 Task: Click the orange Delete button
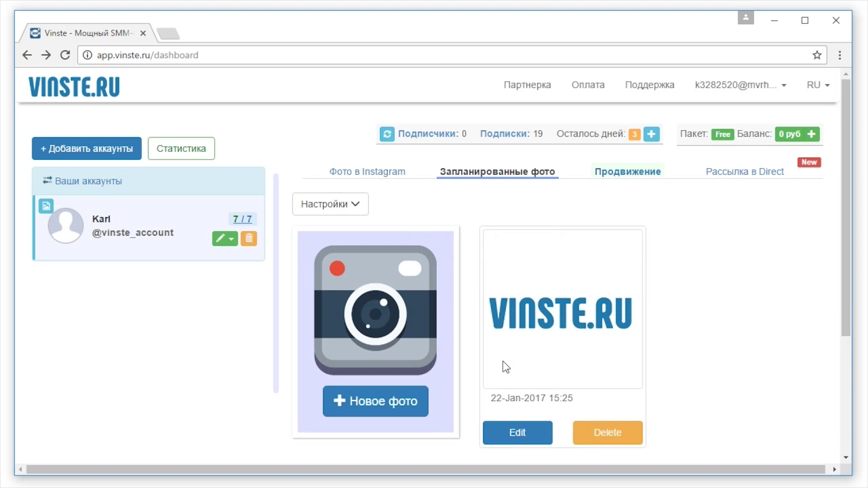coord(608,432)
